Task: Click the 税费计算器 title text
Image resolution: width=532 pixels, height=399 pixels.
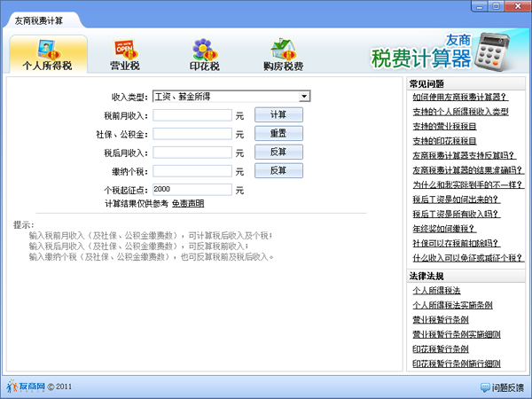Action: pyautogui.click(x=421, y=58)
